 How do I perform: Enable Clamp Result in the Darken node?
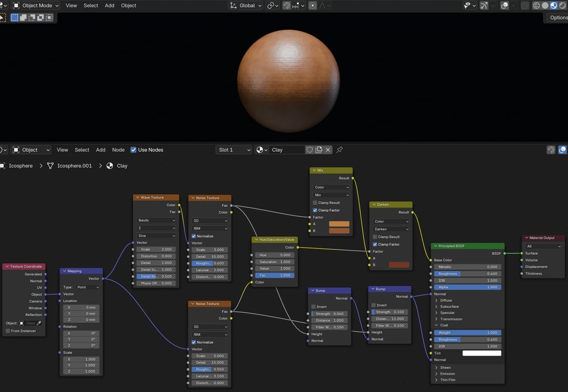coord(375,237)
